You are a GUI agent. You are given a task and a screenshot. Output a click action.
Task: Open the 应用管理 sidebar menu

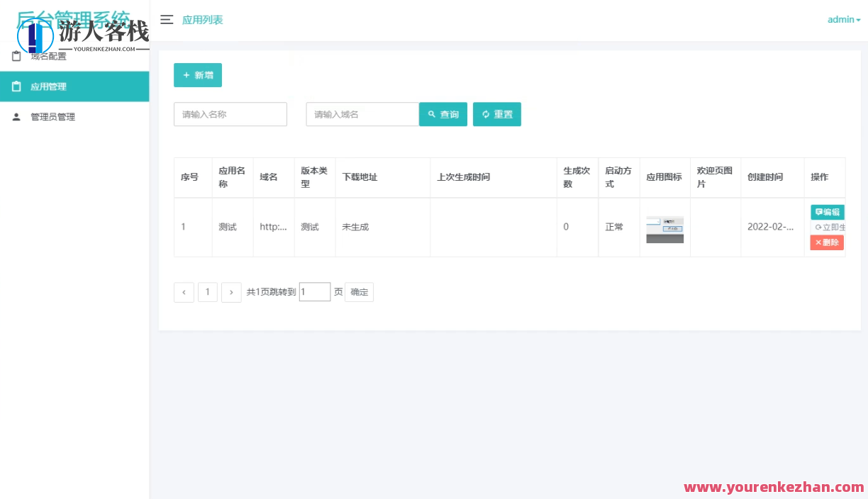tap(50, 86)
